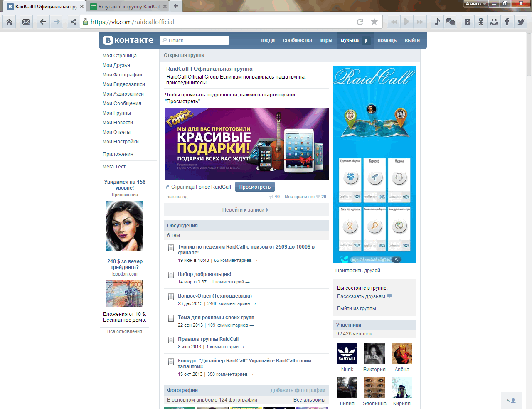Open the mail envelope icon in toolbar
532x409 pixels.
(x=26, y=22)
